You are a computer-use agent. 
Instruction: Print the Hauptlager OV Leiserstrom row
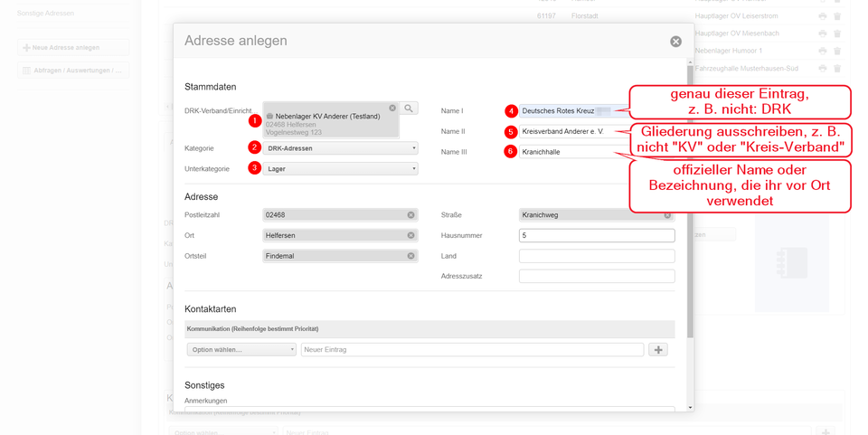[x=823, y=16]
